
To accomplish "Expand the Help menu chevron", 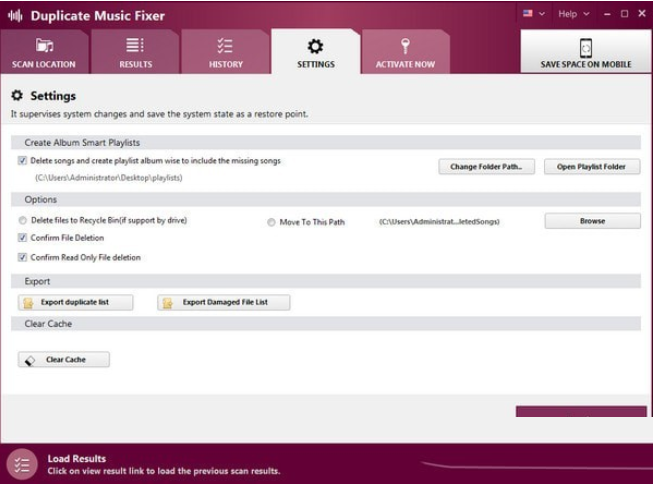I will [x=586, y=14].
